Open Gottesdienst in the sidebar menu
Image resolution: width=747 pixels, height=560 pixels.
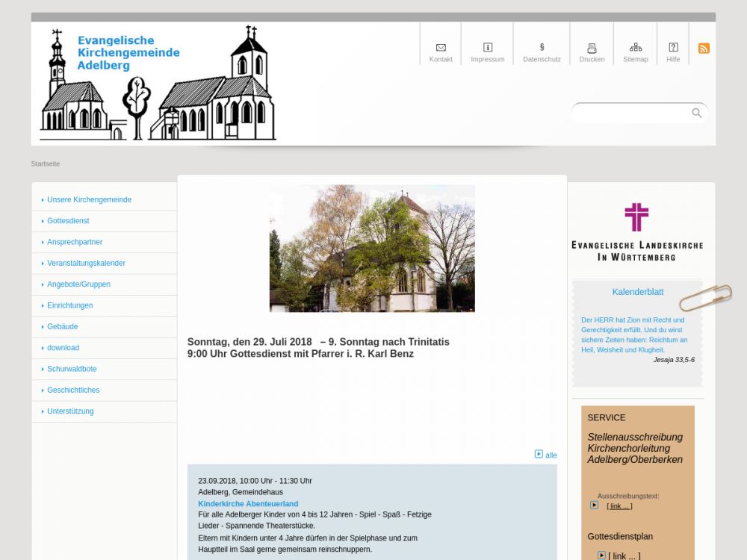(x=68, y=221)
